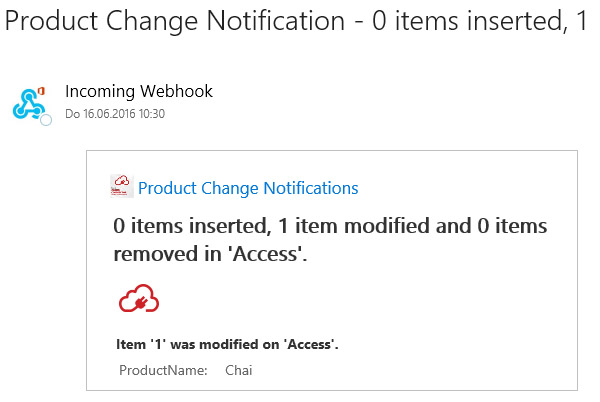This screenshot has height=402, width=600.
Task: Click the ProductName field label
Action: (x=163, y=370)
